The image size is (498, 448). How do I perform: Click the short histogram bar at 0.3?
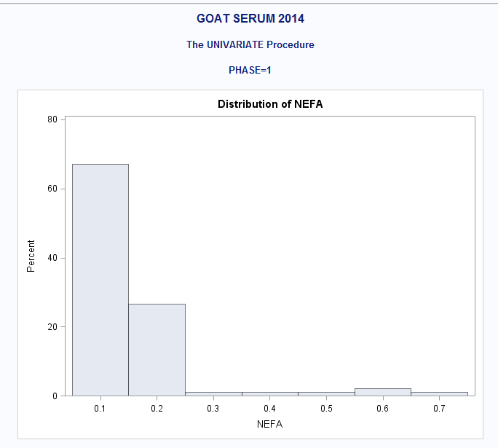213,394
